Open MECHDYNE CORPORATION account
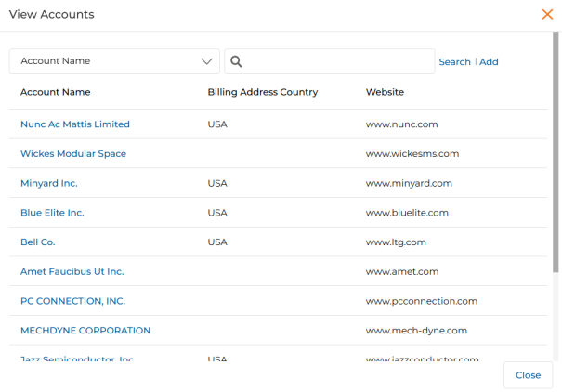Viewport: 562px width, 392px height. (85, 331)
